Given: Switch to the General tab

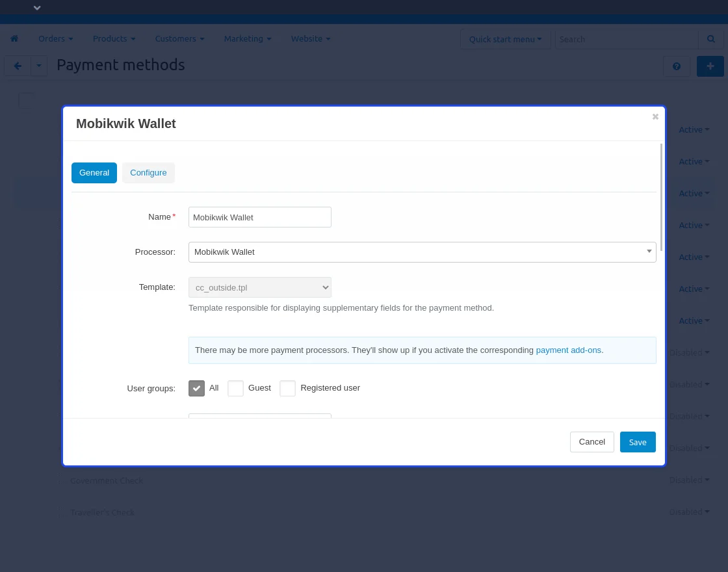Looking at the screenshot, I should tap(94, 173).
